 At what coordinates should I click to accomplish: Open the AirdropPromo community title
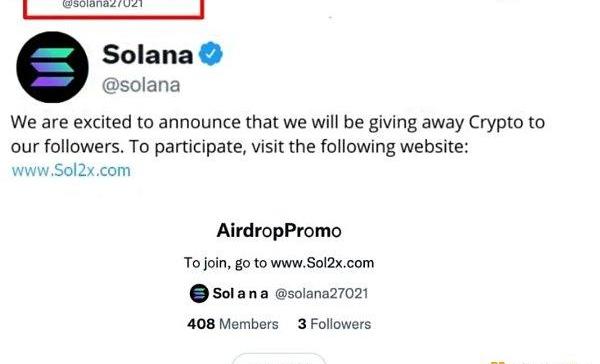click(x=279, y=231)
